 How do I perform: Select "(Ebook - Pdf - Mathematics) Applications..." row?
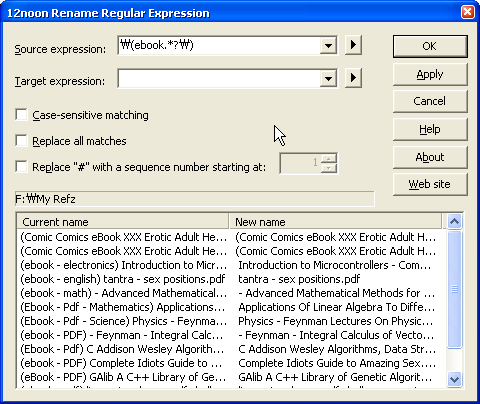pyautogui.click(x=123, y=307)
